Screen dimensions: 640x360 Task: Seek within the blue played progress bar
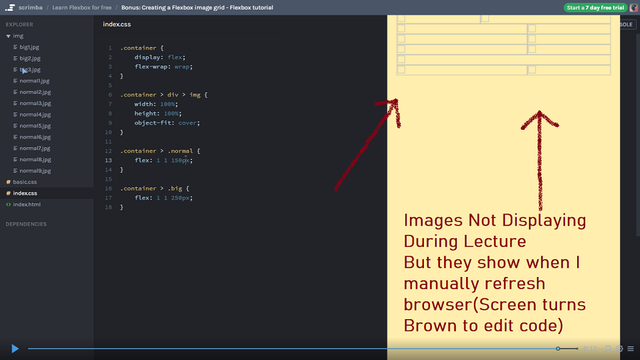tap(292, 349)
